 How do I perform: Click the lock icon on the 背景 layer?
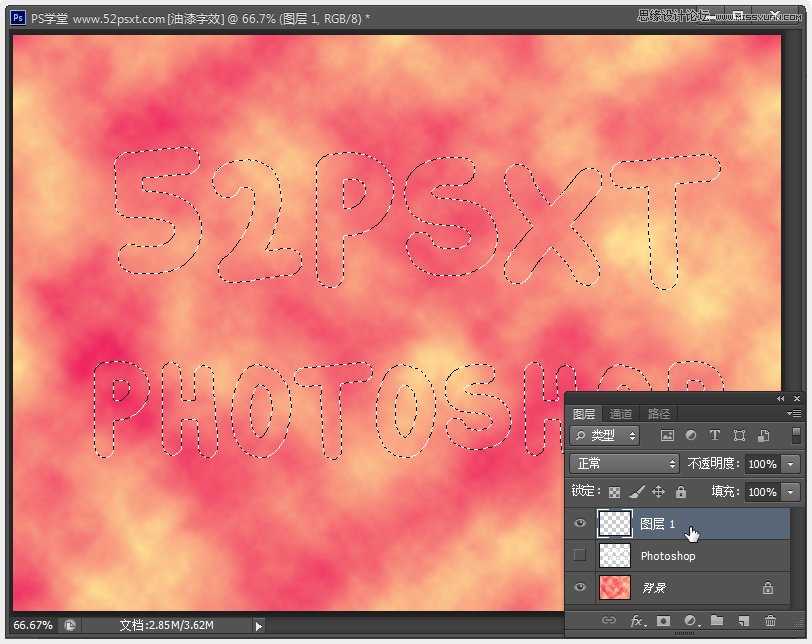(768, 588)
